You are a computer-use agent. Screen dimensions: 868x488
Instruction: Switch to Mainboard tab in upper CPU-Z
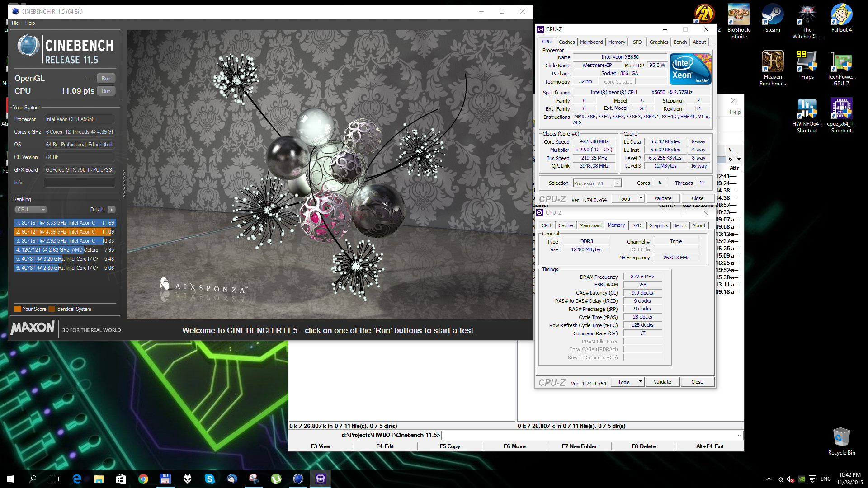[x=591, y=42]
